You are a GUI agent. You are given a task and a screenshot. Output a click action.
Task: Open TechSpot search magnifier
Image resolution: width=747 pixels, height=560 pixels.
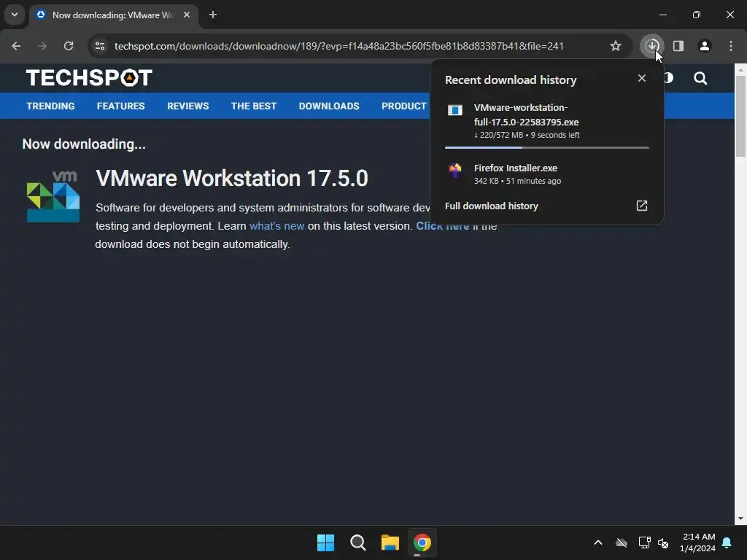[700, 78]
